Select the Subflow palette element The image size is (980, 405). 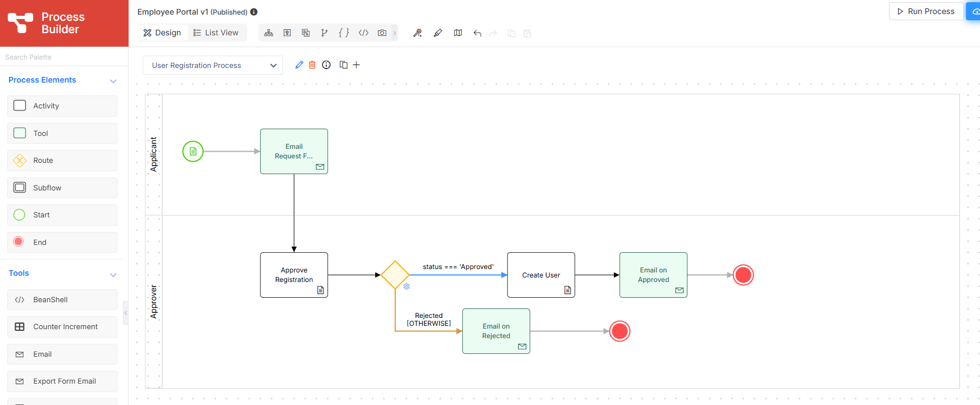click(x=62, y=188)
